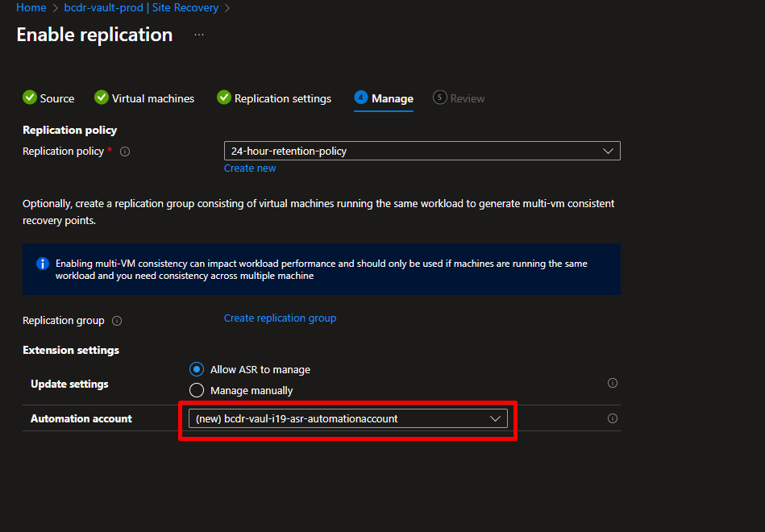Click the info icon beside Replication policy

(x=125, y=152)
